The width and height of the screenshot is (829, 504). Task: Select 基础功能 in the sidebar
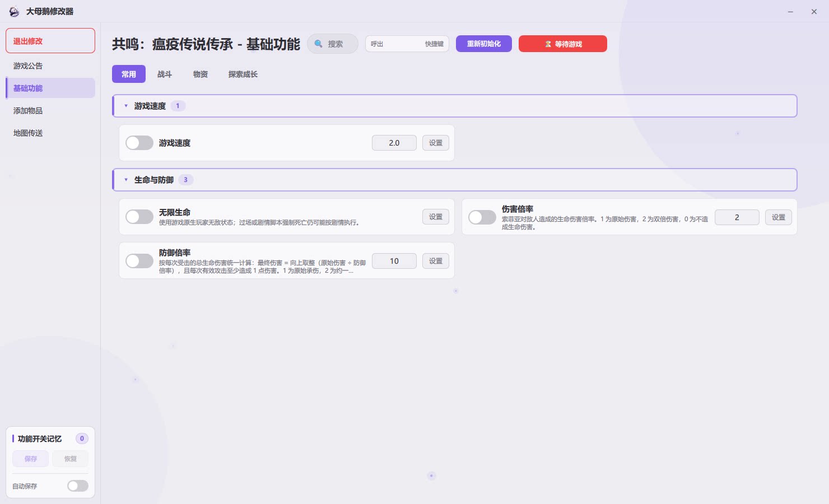(x=50, y=88)
